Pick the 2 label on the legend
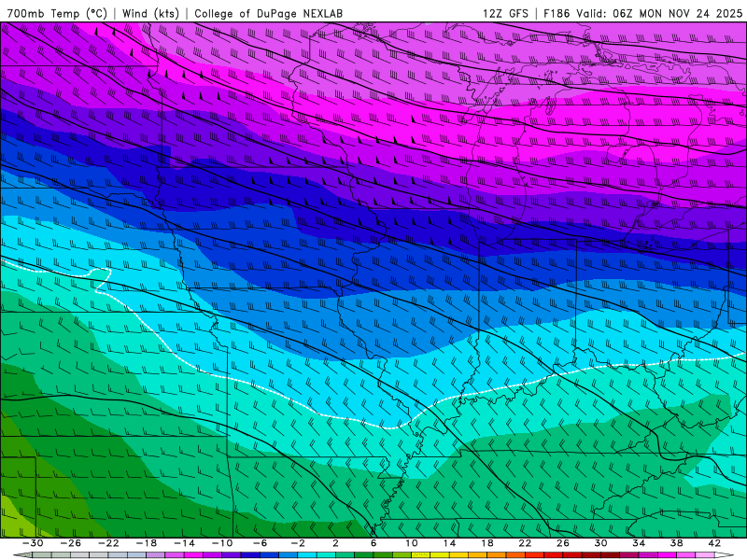This screenshot has height=560, width=747. [x=335, y=543]
